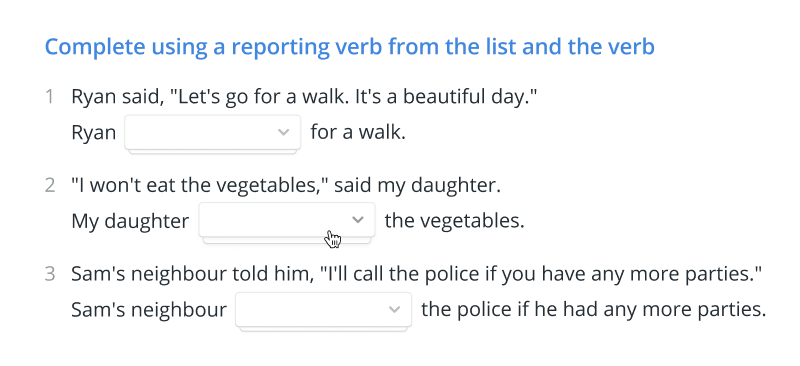
Task: Open the dropdown after My daughter
Action: click(287, 220)
